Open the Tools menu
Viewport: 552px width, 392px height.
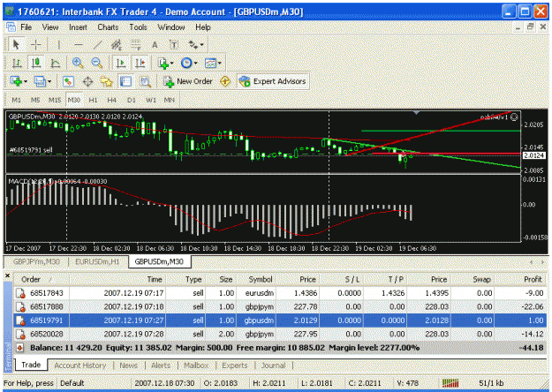pyautogui.click(x=138, y=27)
